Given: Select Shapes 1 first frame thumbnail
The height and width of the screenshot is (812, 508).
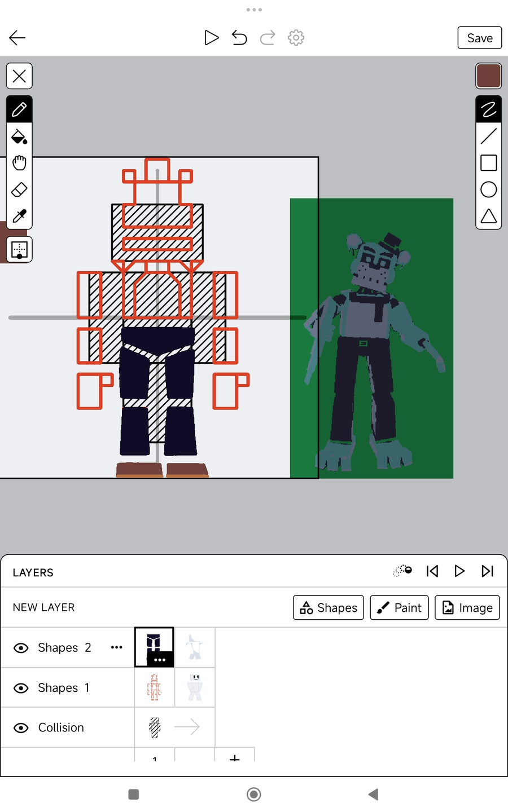Looking at the screenshot, I should pyautogui.click(x=155, y=687).
